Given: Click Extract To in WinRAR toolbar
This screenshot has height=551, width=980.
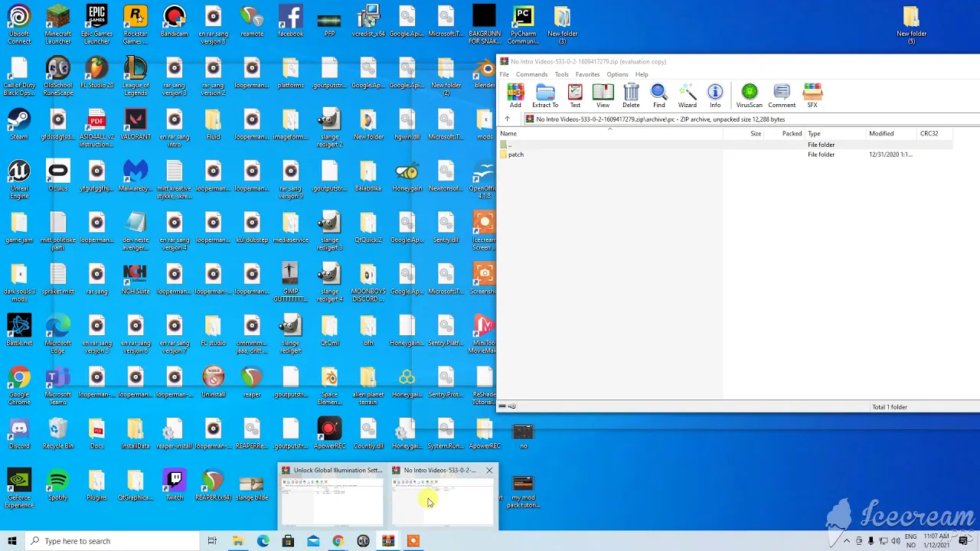Looking at the screenshot, I should tap(545, 96).
